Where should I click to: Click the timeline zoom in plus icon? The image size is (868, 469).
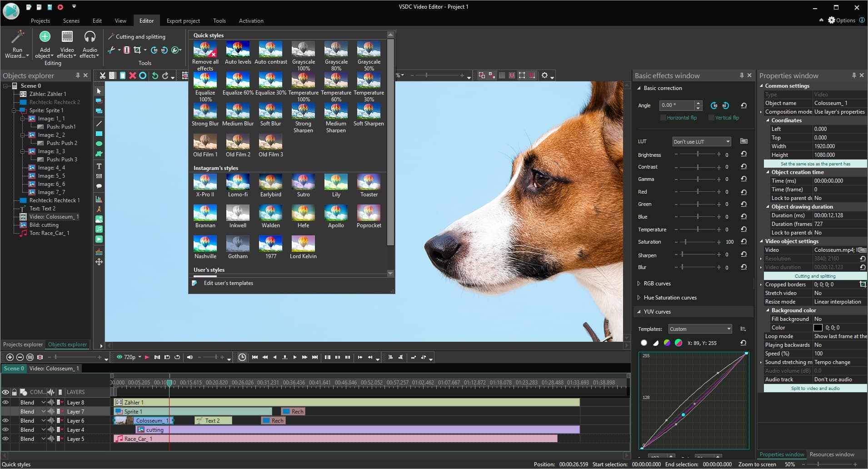coord(10,357)
